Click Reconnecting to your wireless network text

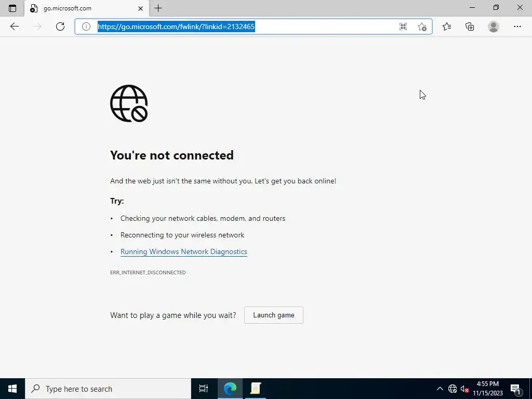(182, 235)
